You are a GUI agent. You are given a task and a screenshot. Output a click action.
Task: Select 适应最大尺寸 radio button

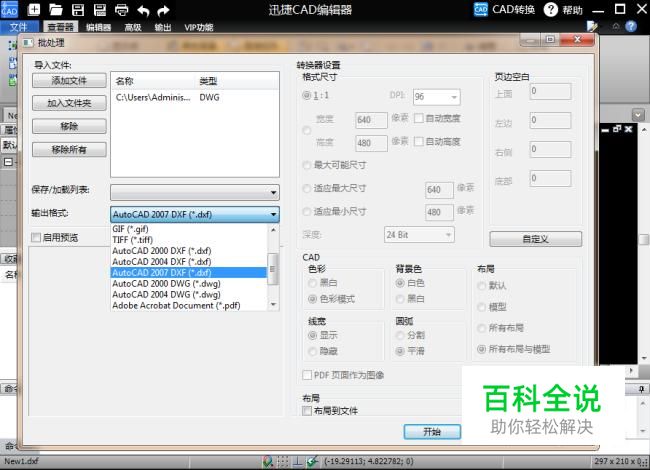click(307, 189)
